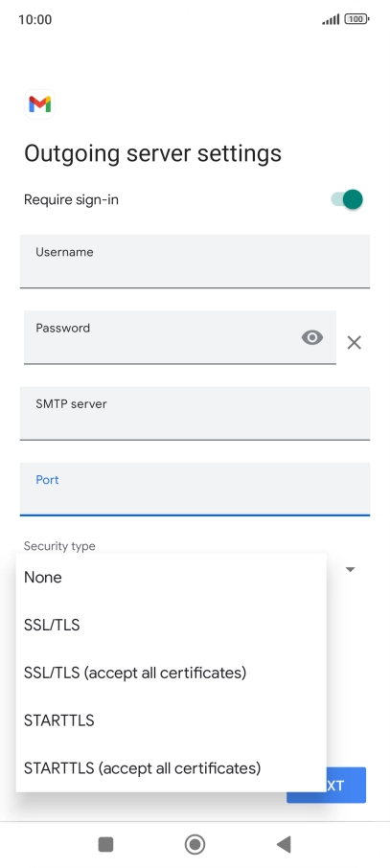Turn off Require sign-in switch
Screen dimensions: 390x868
[x=347, y=199]
